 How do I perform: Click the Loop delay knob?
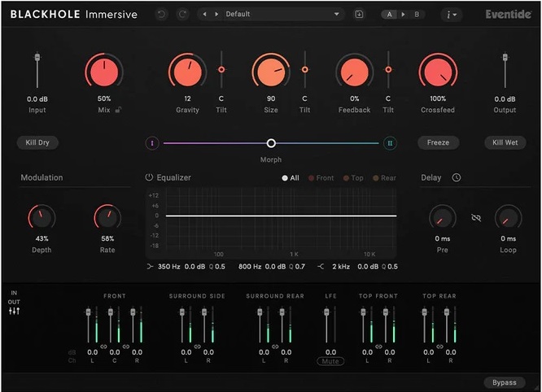pyautogui.click(x=508, y=218)
